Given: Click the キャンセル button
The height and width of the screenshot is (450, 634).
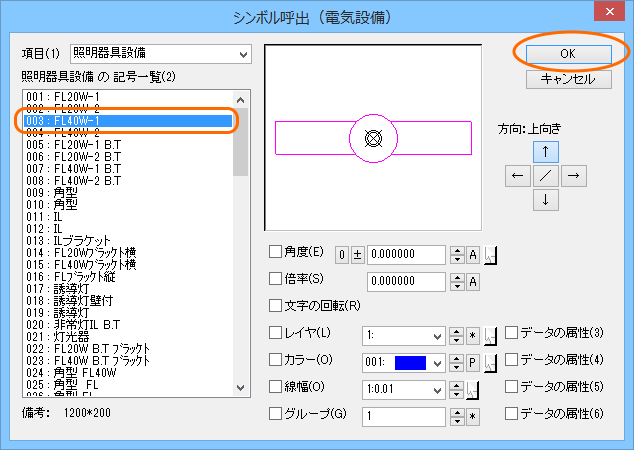Looking at the screenshot, I should [566, 78].
